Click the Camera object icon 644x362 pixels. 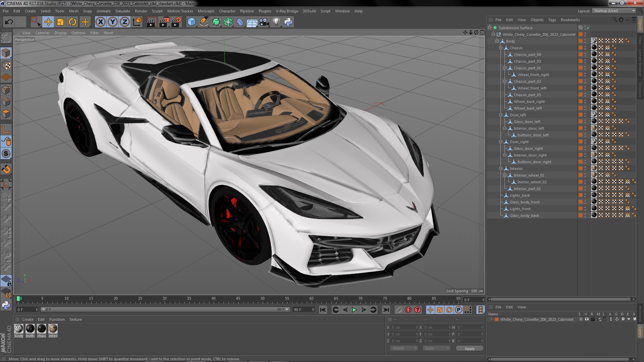tap(264, 22)
